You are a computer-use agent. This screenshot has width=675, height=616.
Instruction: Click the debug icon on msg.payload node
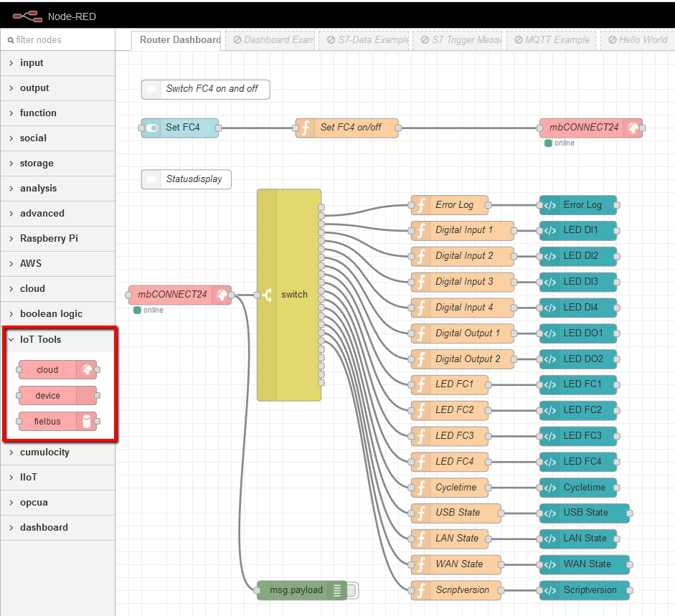click(337, 591)
